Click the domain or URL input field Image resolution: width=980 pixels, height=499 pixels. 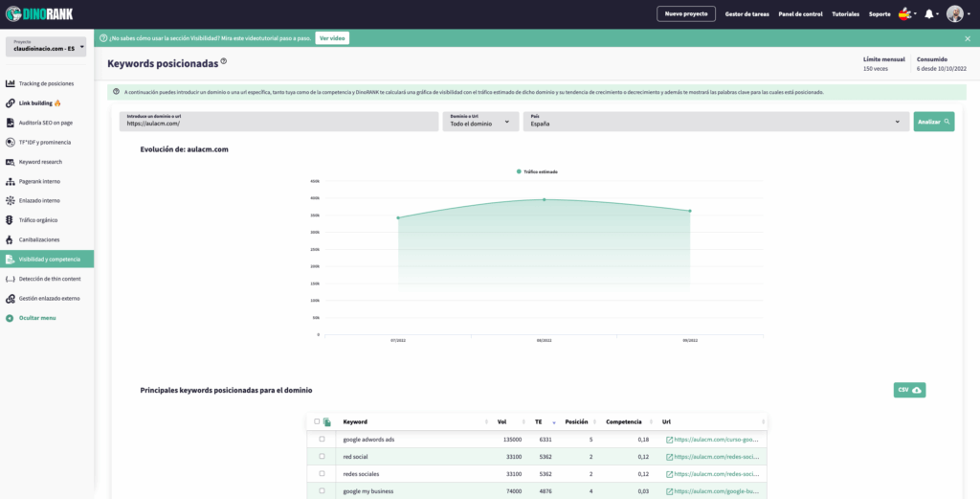point(278,123)
